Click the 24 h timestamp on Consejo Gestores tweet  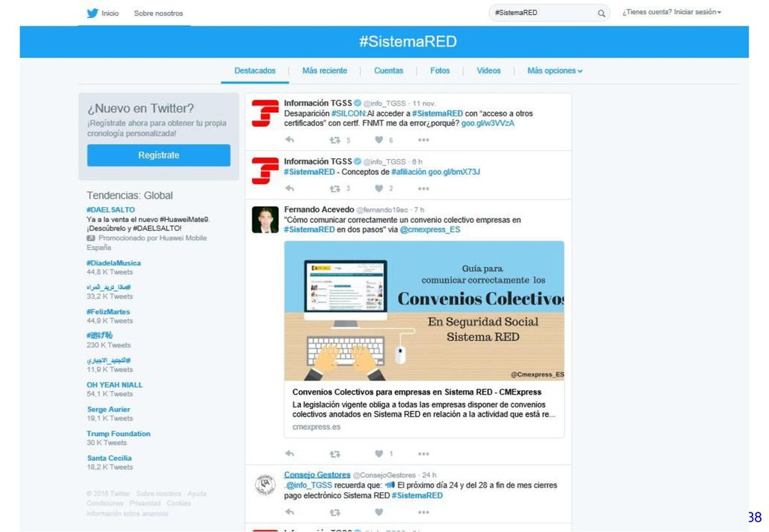point(429,475)
